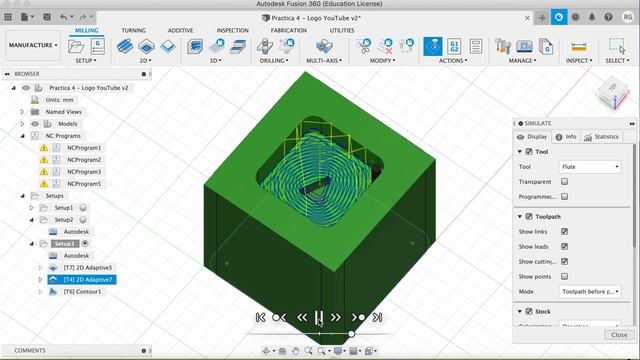Toggle the Tool checkbox in Simulate panel
This screenshot has height=360, width=640.
click(x=529, y=151)
